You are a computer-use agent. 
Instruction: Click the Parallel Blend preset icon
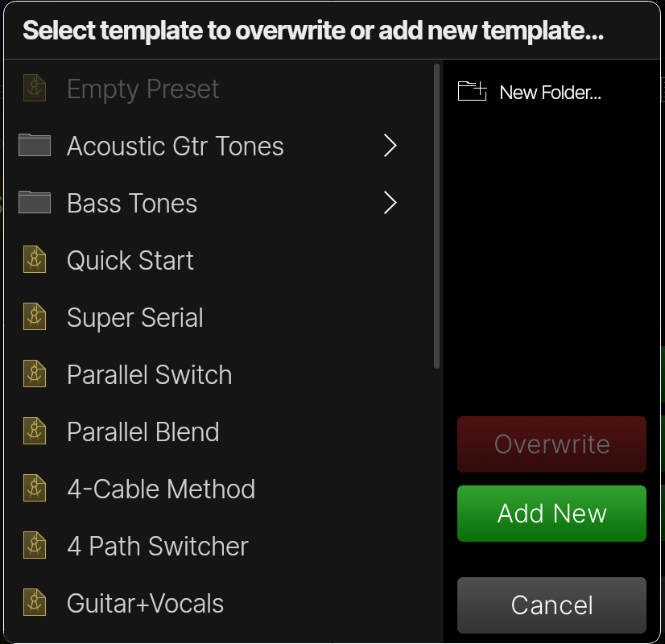tap(35, 432)
